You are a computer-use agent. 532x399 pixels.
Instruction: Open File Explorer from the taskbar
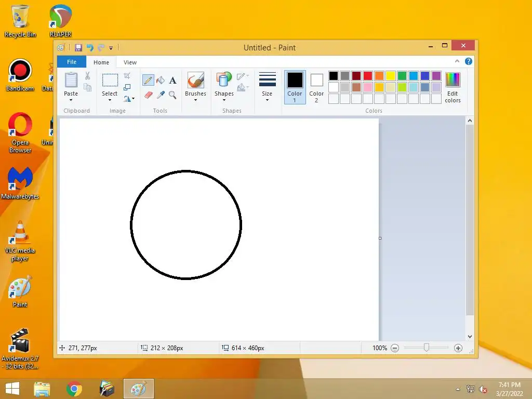42,389
